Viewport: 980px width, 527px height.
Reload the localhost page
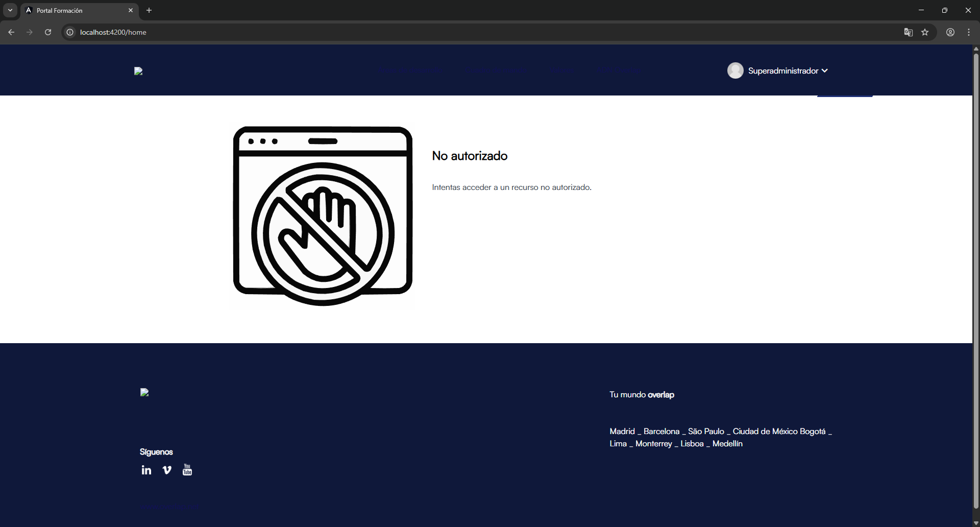pyautogui.click(x=48, y=32)
